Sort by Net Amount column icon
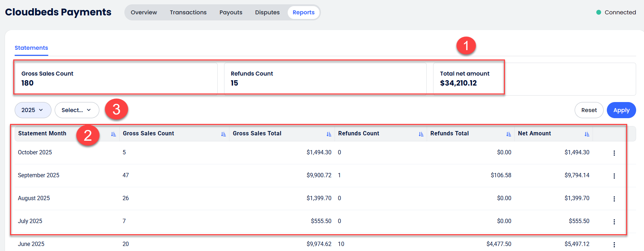Viewport: 644px width, 251px height. [x=587, y=134]
